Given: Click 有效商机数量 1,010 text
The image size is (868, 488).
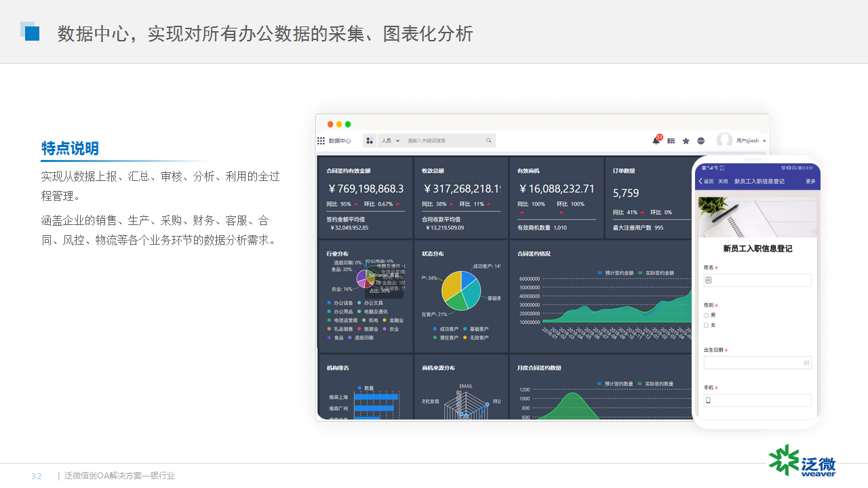Looking at the screenshot, I should click(542, 228).
